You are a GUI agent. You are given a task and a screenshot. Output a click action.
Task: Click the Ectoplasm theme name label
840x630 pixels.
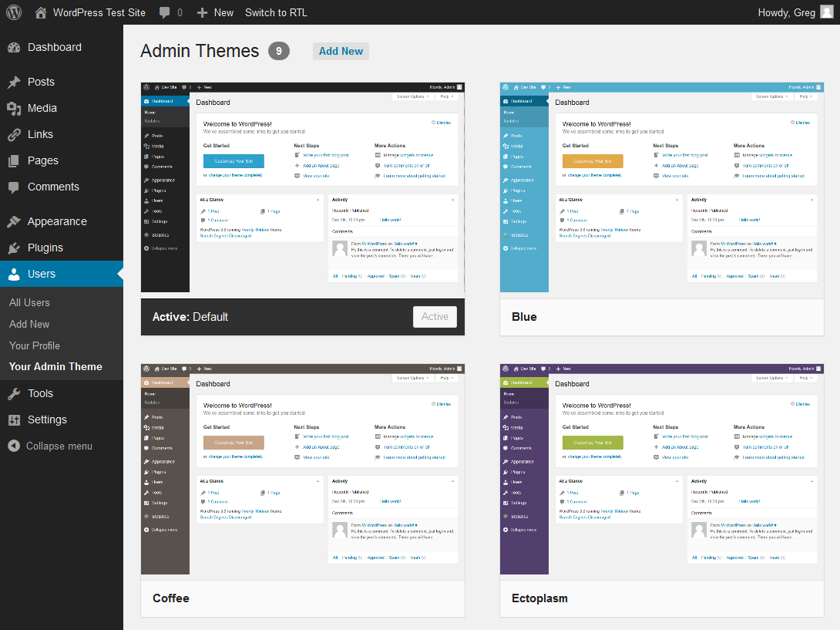click(x=539, y=598)
